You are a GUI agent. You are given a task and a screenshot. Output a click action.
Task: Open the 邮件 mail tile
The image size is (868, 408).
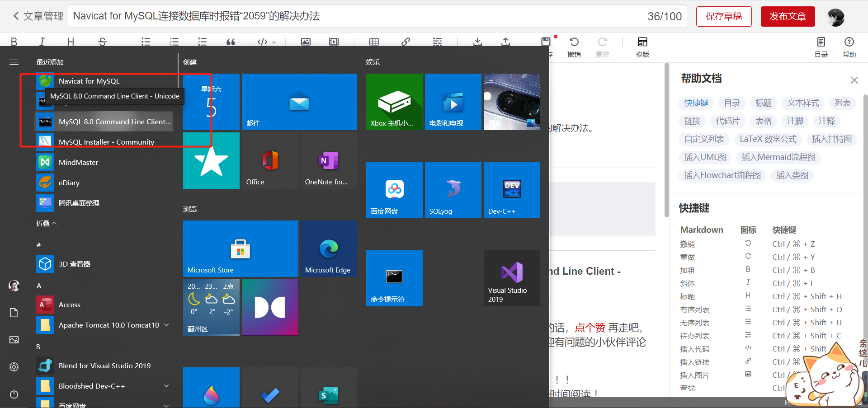299,102
